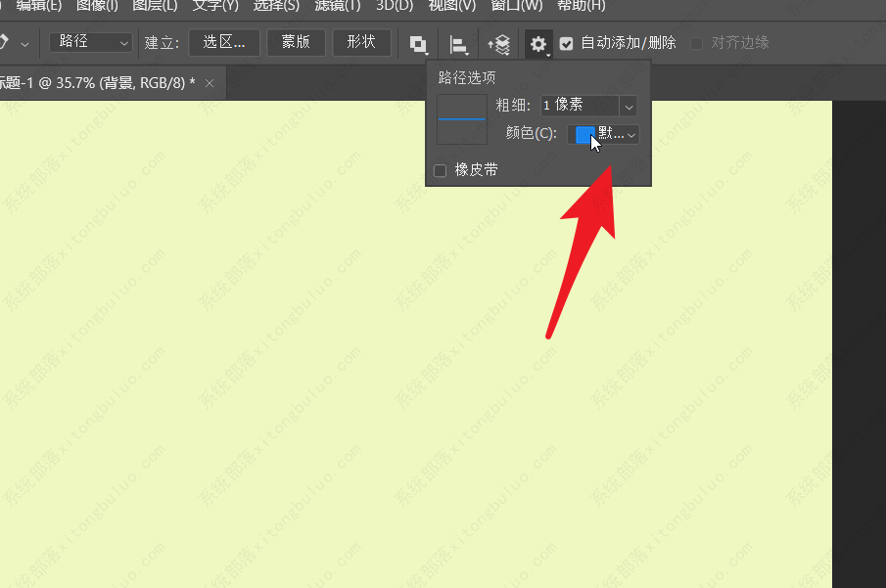Open the 帮助(H) menu

581,6
